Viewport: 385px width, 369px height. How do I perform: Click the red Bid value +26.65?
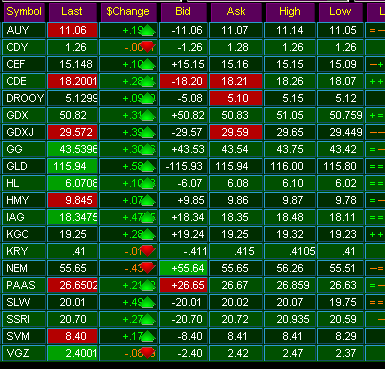[184, 285]
